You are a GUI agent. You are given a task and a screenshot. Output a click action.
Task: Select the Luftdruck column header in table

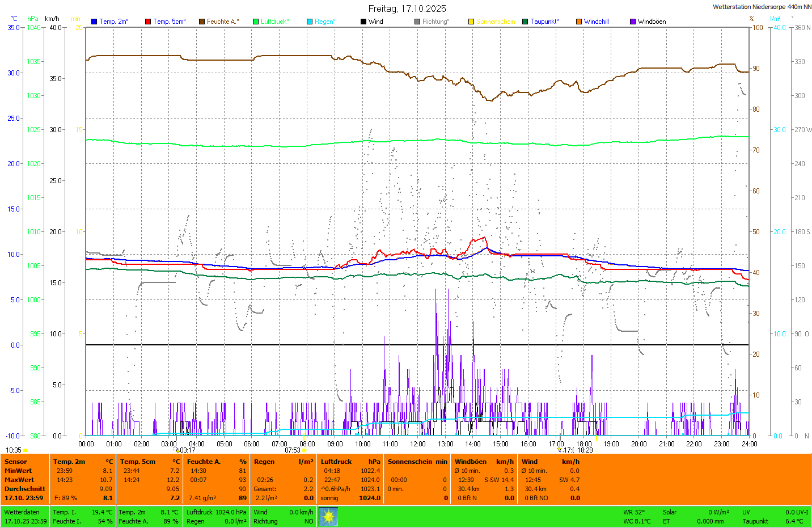point(336,462)
